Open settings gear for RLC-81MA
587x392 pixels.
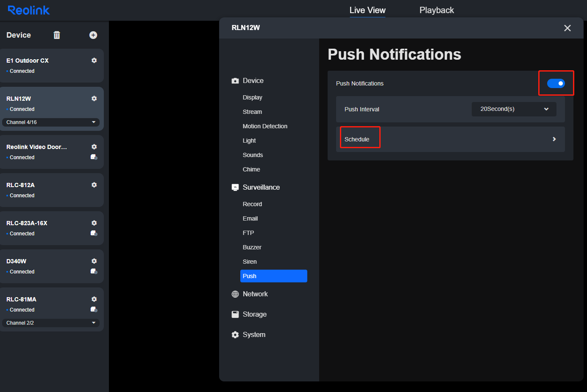(94, 299)
